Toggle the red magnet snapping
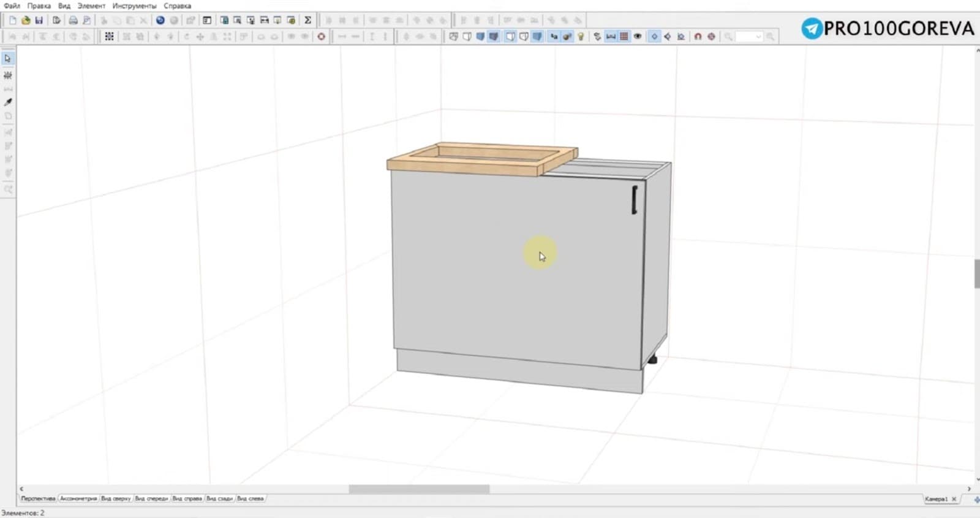The width and height of the screenshot is (980, 518). 698,36
